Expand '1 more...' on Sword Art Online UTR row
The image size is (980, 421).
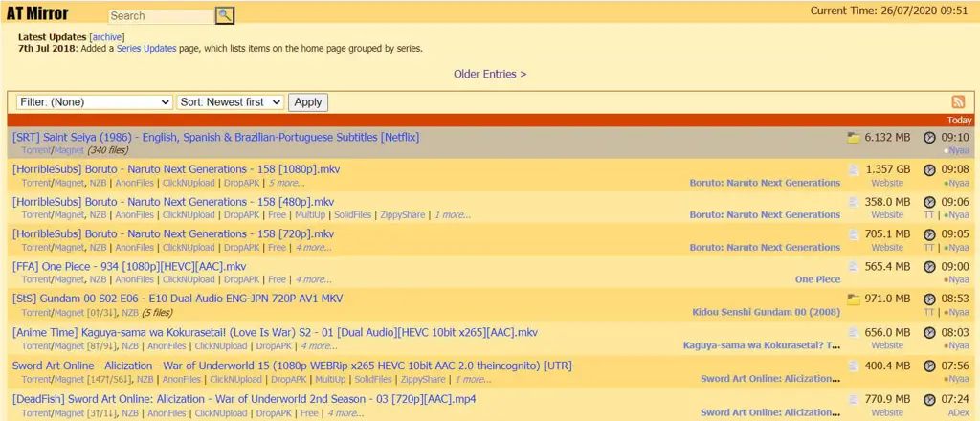(x=473, y=379)
